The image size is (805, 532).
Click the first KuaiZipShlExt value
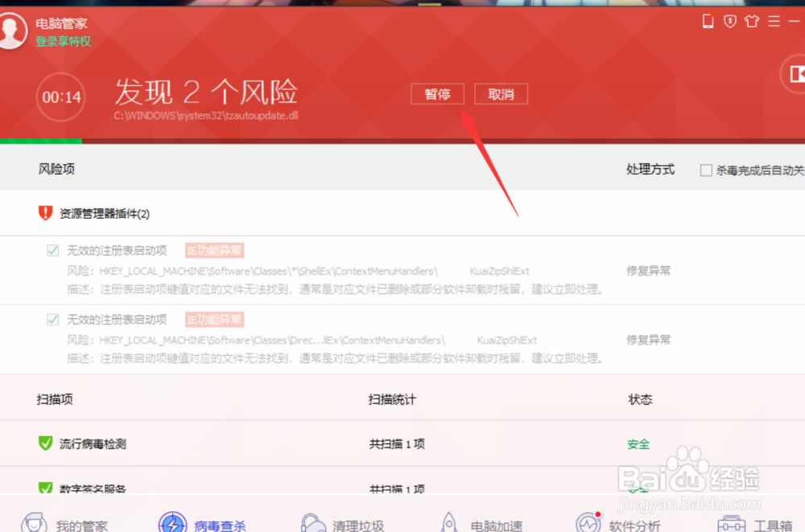tap(500, 271)
